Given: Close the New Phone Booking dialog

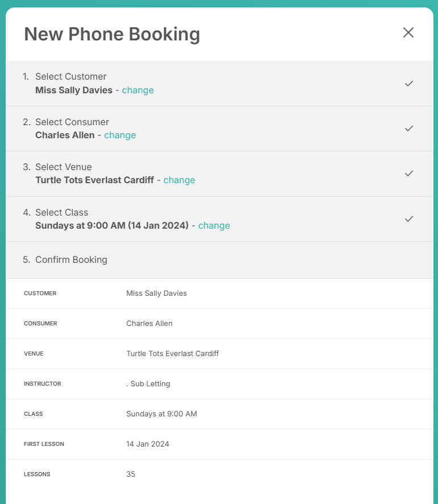Looking at the screenshot, I should [408, 32].
